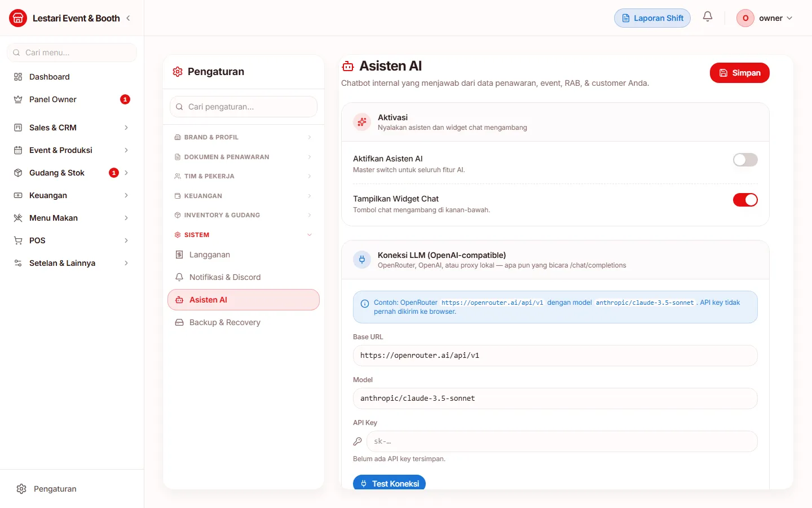Enable the Aktifkan Asisten AI switch
This screenshot has height=508, width=812.
pyautogui.click(x=745, y=160)
